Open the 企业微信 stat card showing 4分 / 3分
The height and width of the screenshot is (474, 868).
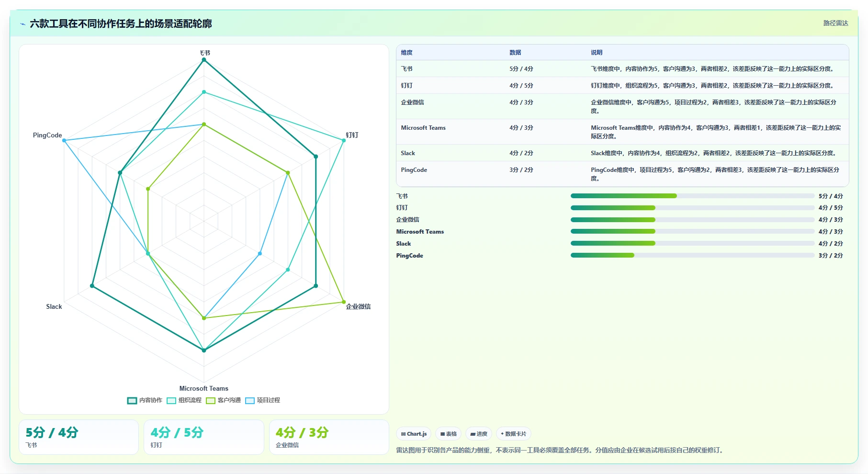(x=329, y=437)
